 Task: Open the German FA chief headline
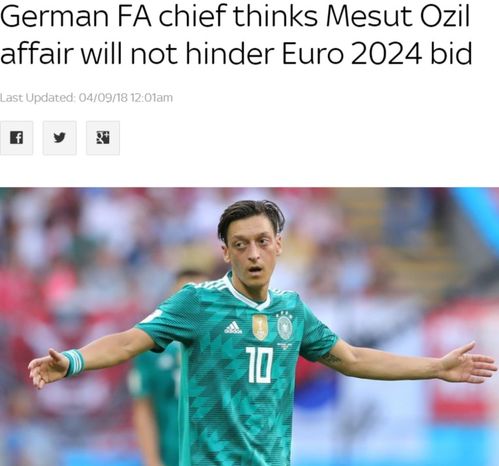[x=236, y=35]
